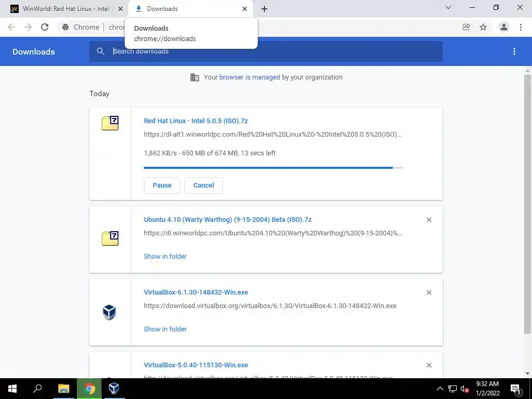
Task: Open the tab search chevron
Action: click(448, 7)
